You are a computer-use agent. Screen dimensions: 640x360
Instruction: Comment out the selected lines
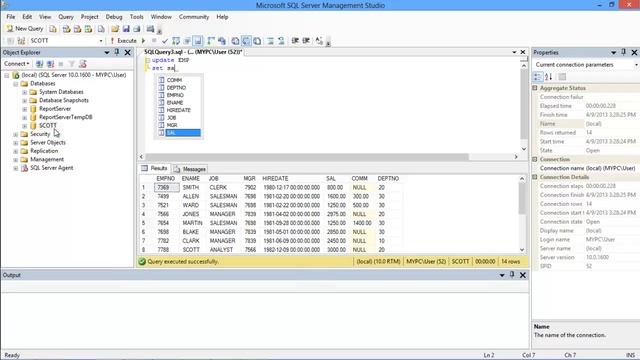tap(270, 41)
